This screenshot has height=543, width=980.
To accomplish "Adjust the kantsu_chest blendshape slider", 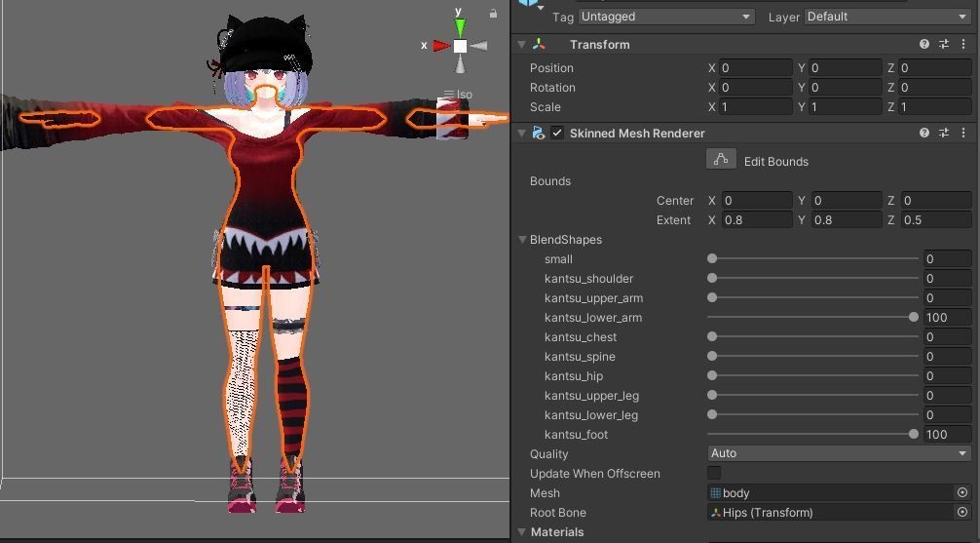I will (x=812, y=336).
